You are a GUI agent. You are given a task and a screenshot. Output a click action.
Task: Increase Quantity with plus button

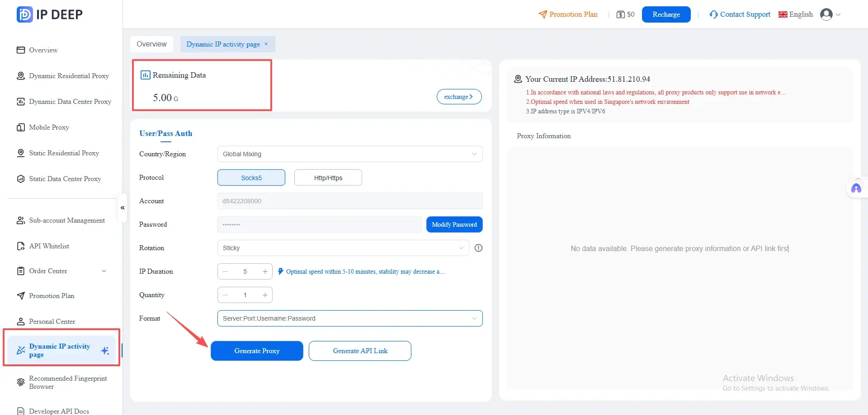(265, 295)
